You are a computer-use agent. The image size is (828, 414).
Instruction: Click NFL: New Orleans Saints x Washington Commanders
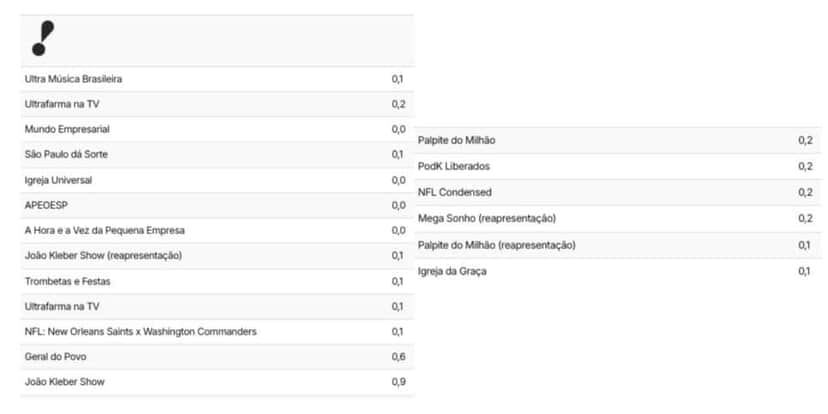(x=217, y=332)
